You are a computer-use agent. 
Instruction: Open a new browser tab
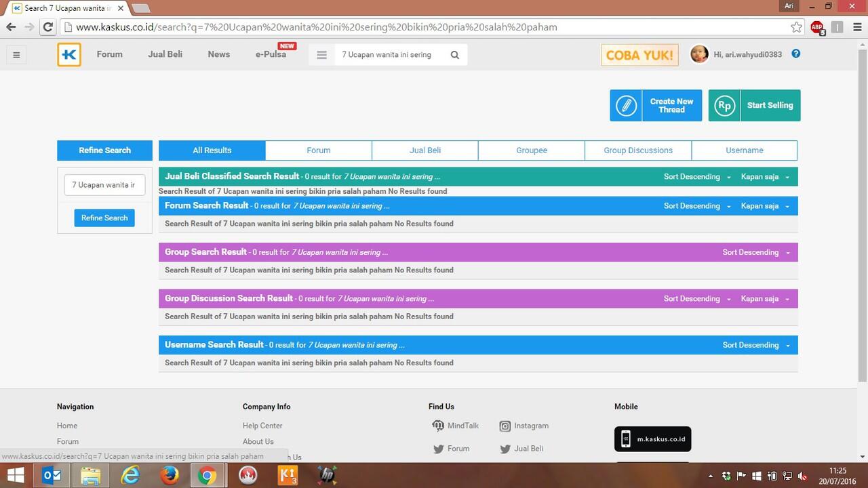(x=140, y=8)
